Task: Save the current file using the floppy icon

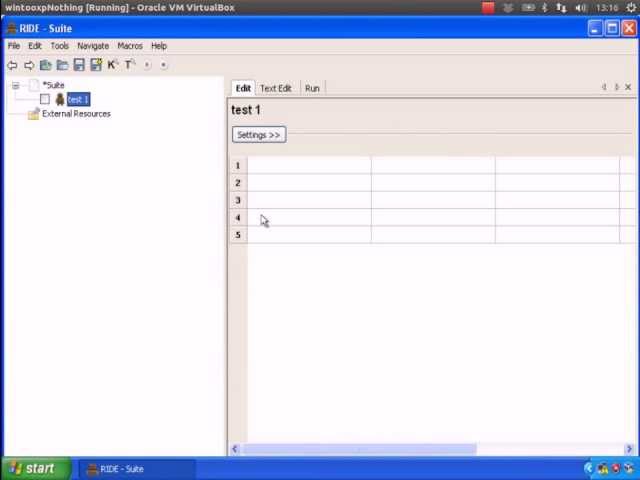Action: point(79,64)
